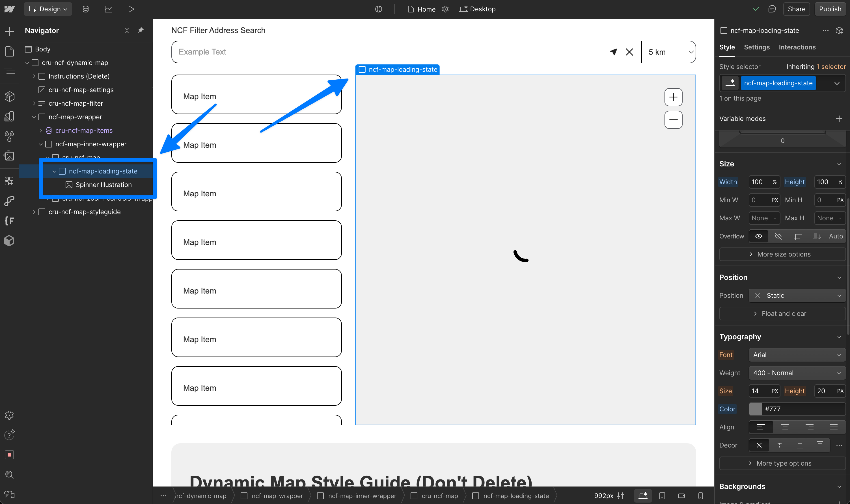Viewport: 850px width, 504px height.
Task: Expand cru-ncf-map-styleguide tree node
Action: [x=34, y=212]
